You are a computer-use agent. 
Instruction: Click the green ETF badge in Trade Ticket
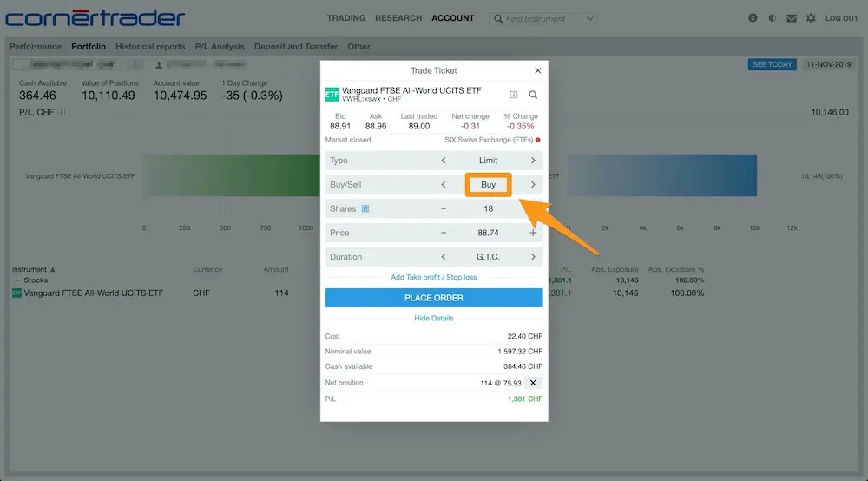pos(332,95)
